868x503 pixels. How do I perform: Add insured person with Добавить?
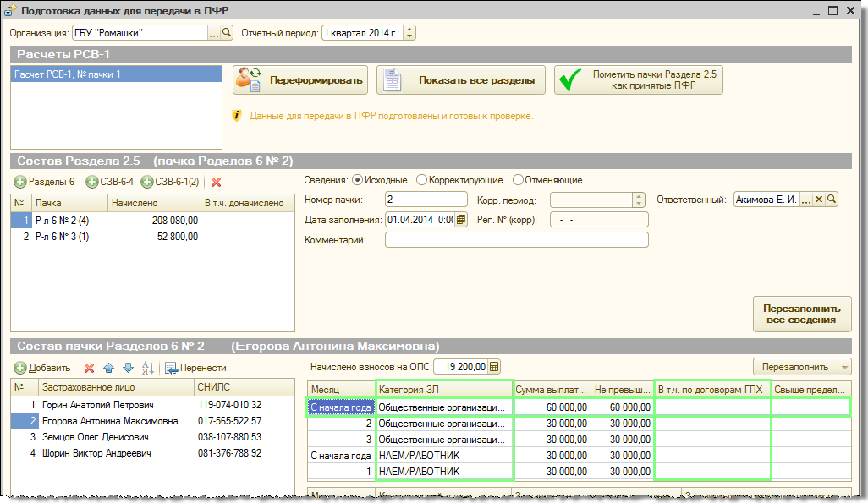42,368
